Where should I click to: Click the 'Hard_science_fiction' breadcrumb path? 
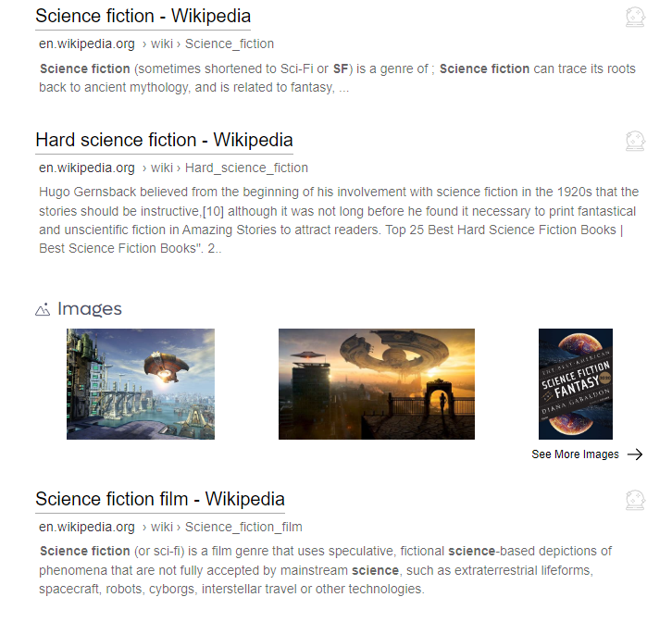tap(246, 168)
